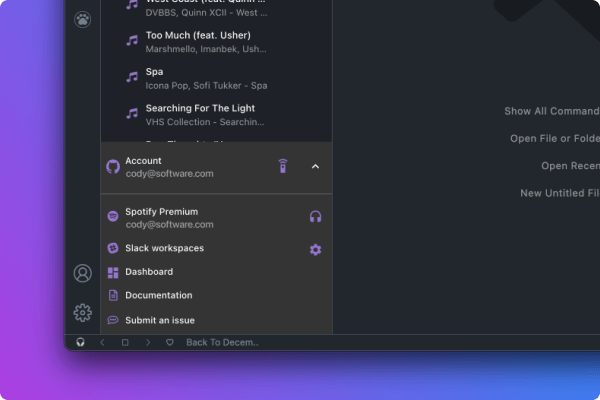
Task: Click subtitle DVBBS, Quinn XCII - West ...
Action: pos(206,13)
